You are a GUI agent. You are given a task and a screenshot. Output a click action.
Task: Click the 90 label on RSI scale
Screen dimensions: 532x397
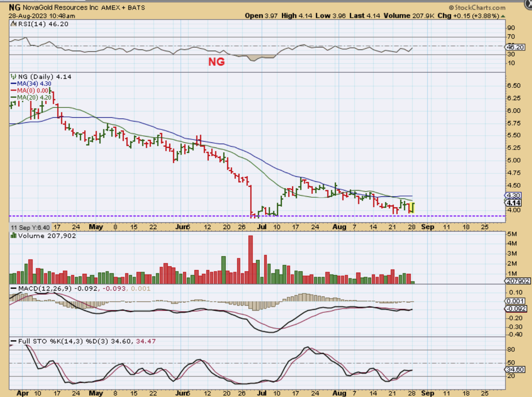tap(511, 28)
